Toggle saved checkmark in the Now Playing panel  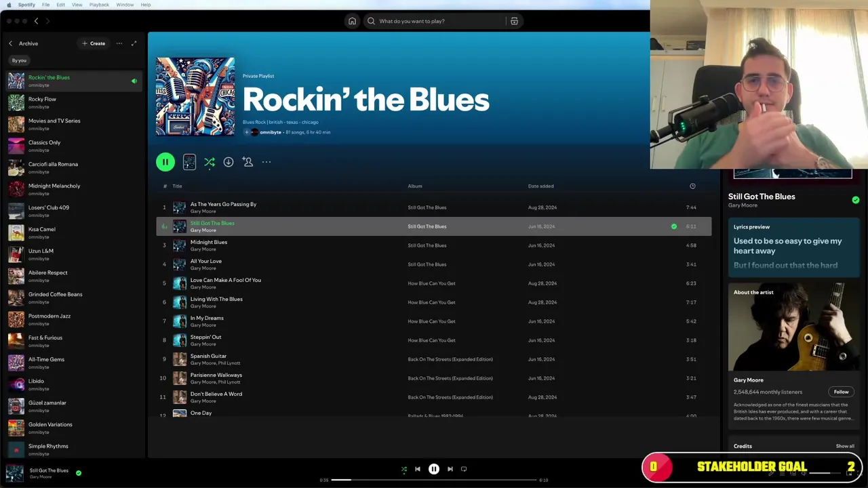click(x=855, y=200)
